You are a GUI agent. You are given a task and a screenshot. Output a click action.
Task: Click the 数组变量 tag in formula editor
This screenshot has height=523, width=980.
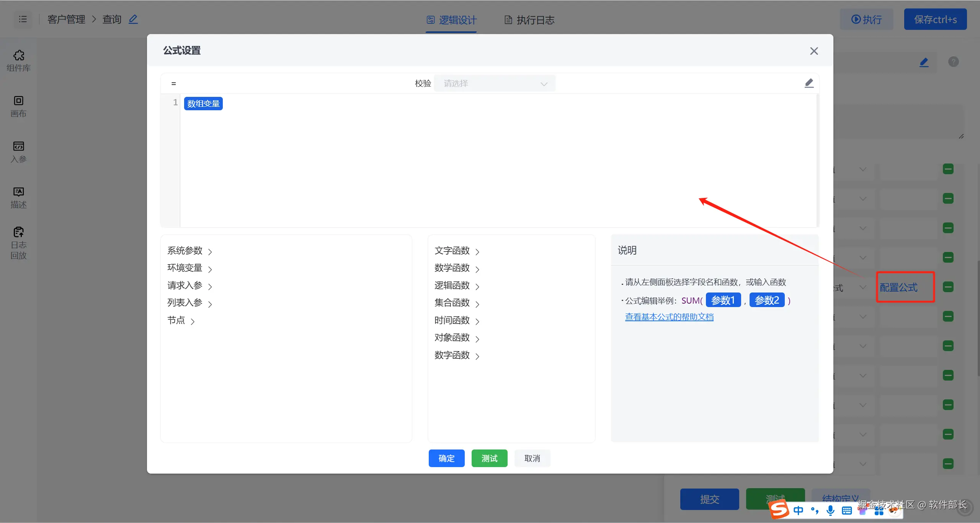(203, 103)
